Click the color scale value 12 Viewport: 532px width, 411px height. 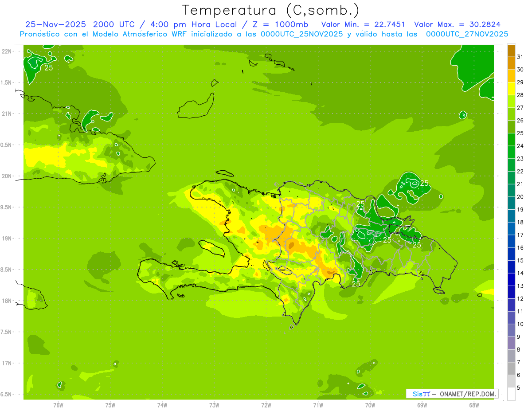coord(520,298)
